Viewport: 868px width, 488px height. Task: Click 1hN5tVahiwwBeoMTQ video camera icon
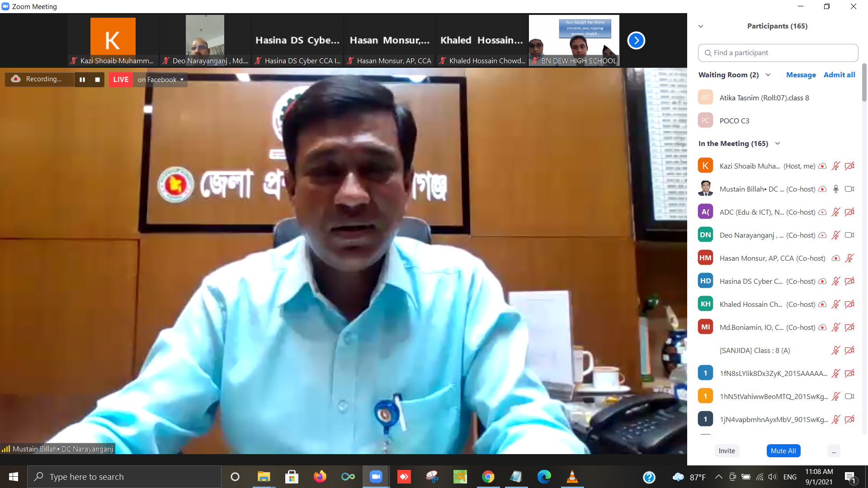pyautogui.click(x=849, y=397)
